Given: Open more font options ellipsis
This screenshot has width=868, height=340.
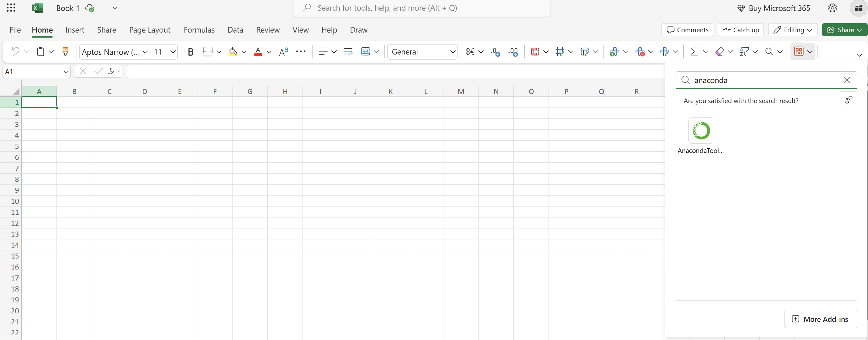Looking at the screenshot, I should 301,51.
